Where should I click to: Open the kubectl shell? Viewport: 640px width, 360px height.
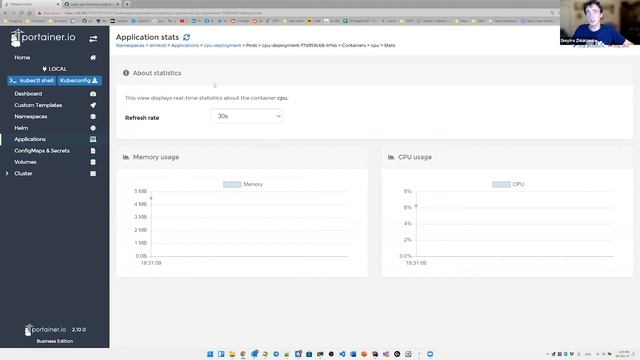tap(32, 80)
